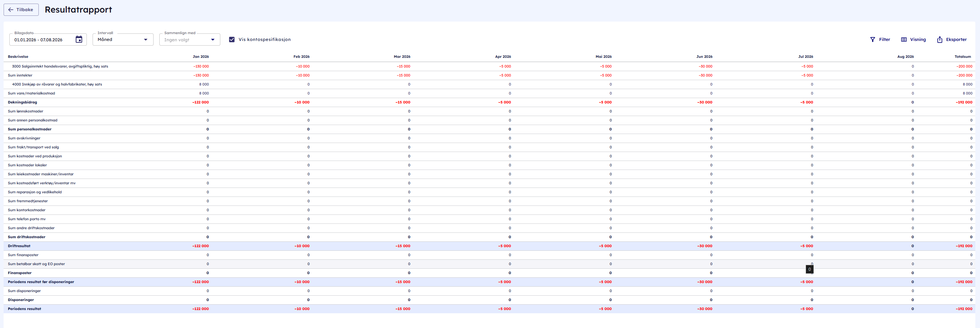
Task: Open the calendar date picker icon
Action: [79, 40]
